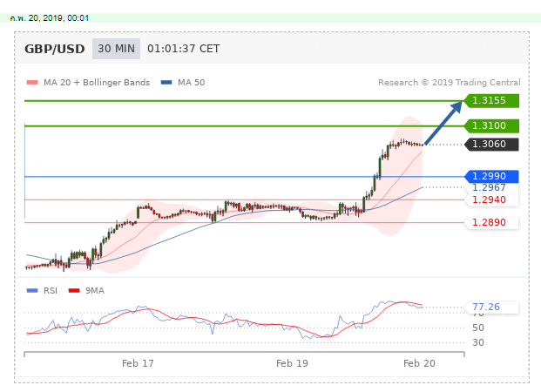Click the Feb 17 date axis label
Image resolution: width=541 pixels, height=392 pixels.
coord(138,363)
